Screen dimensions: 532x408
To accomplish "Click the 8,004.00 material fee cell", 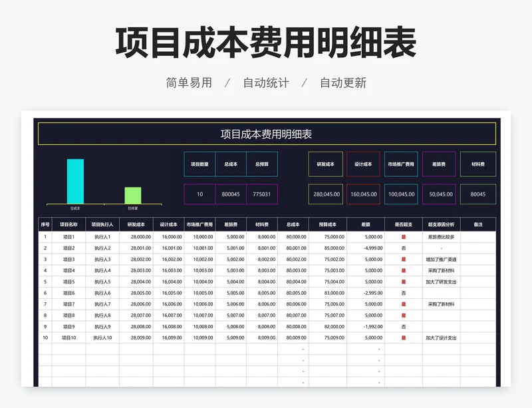I will (262, 282).
